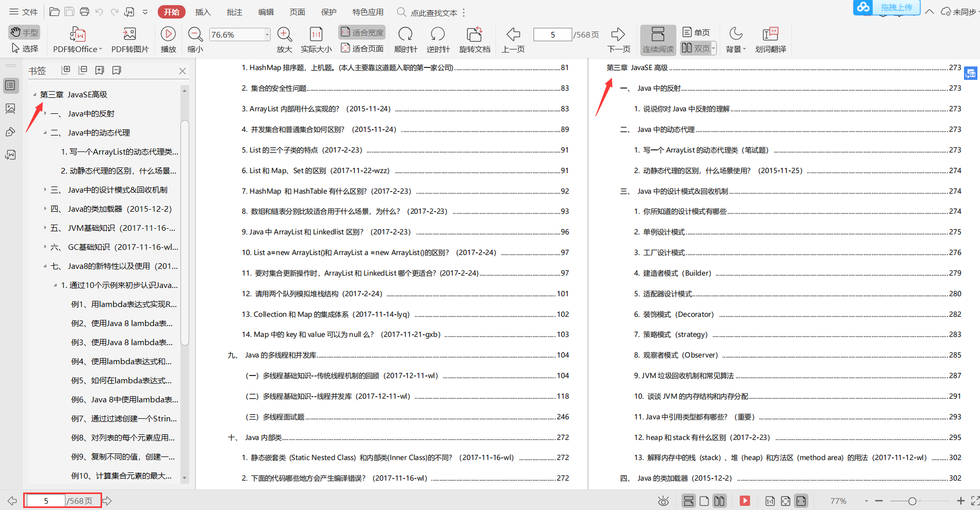Viewport: 980px width, 510px height.
Task: Click the print icon in the quick toolbar
Action: pyautogui.click(x=85, y=12)
